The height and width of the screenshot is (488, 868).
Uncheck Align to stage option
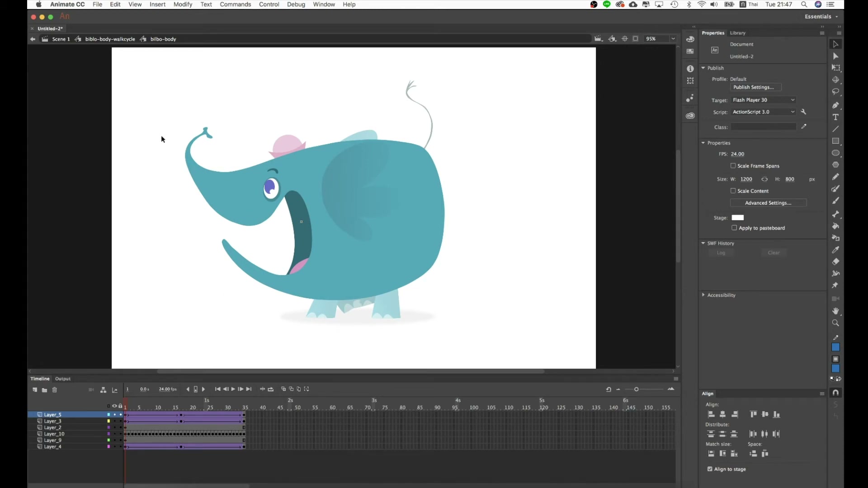point(710,469)
